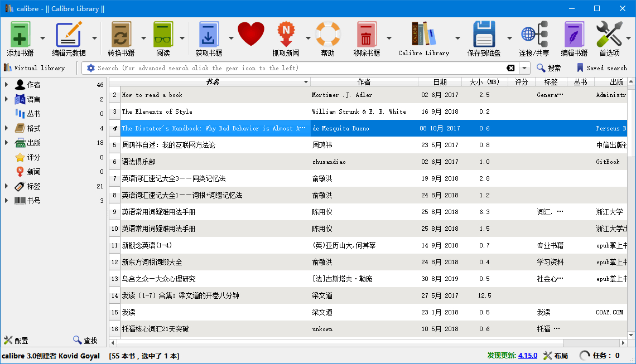Expand the Authors (作者) tree node

click(x=6, y=85)
